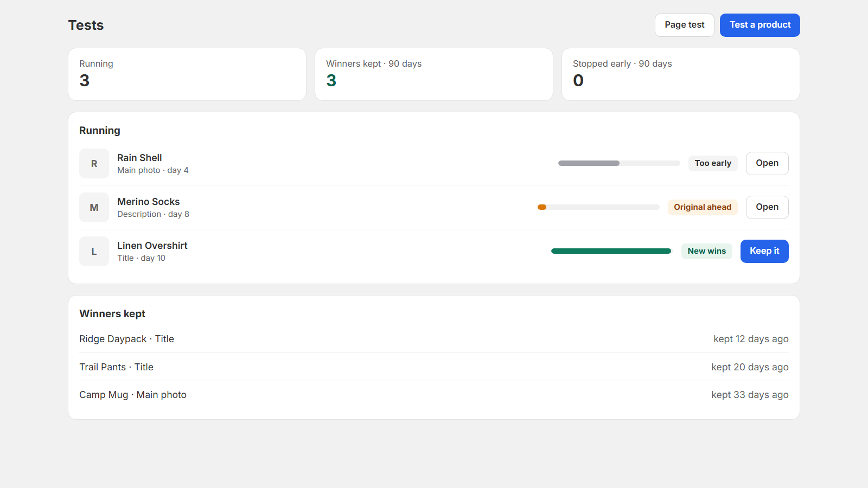Select the Ridge Daypack · Title row
Screen dimensions: 868x488
(x=434, y=339)
